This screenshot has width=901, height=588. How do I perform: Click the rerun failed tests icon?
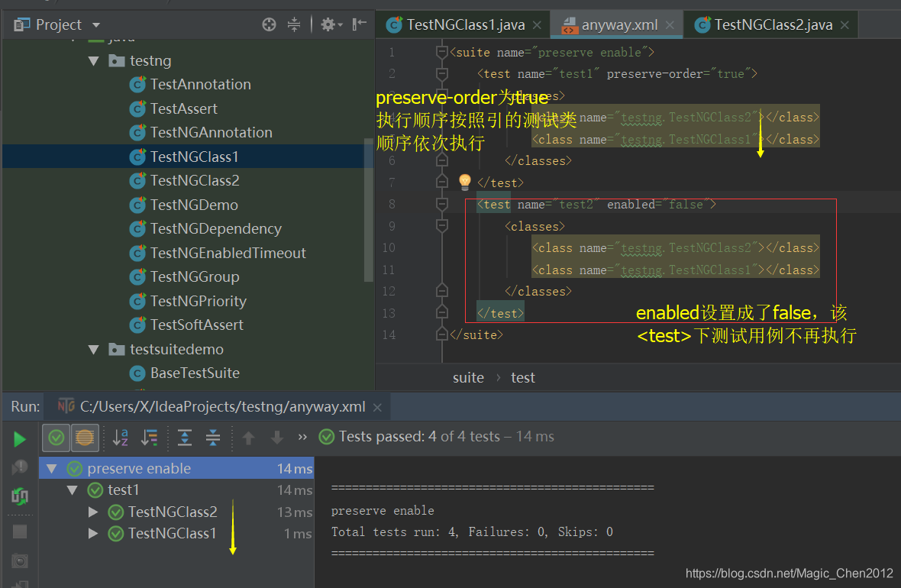coord(19,467)
